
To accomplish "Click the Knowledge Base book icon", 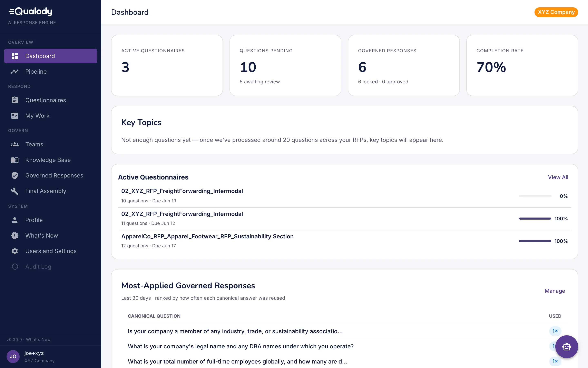I will tap(14, 160).
